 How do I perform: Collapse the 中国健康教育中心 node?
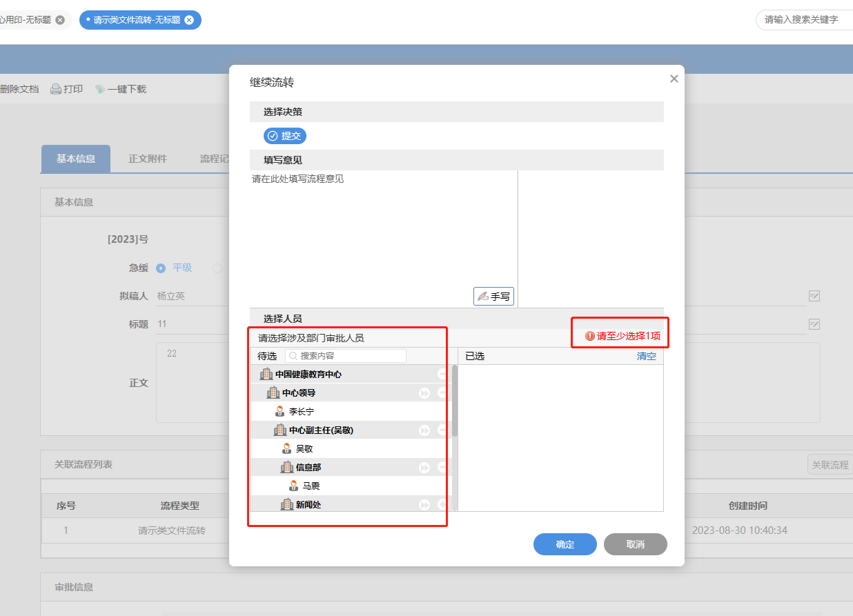pos(442,374)
